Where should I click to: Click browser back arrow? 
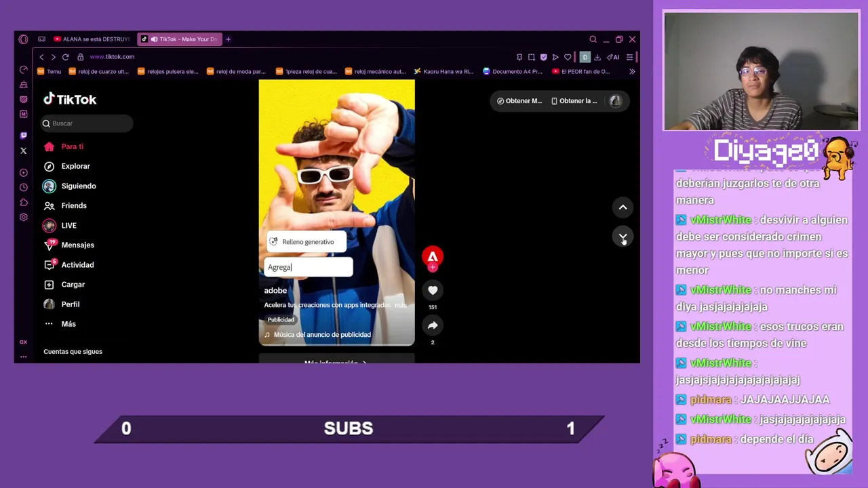point(41,57)
